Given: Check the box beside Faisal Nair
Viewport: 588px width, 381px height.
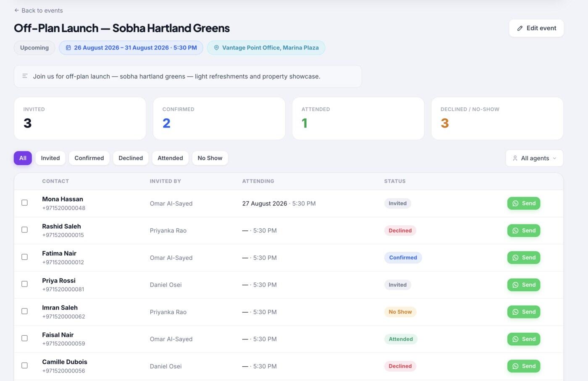Looking at the screenshot, I should pyautogui.click(x=24, y=338).
